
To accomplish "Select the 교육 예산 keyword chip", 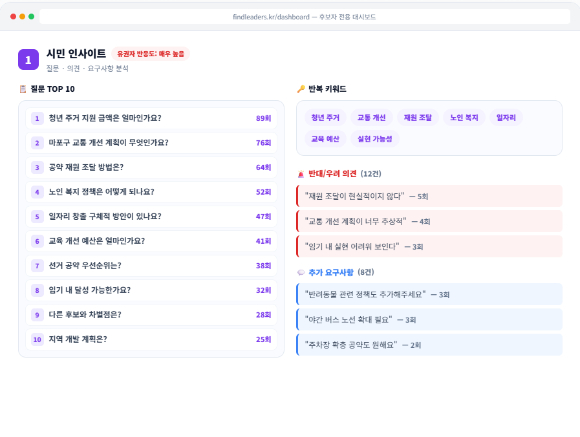I will coord(325,139).
